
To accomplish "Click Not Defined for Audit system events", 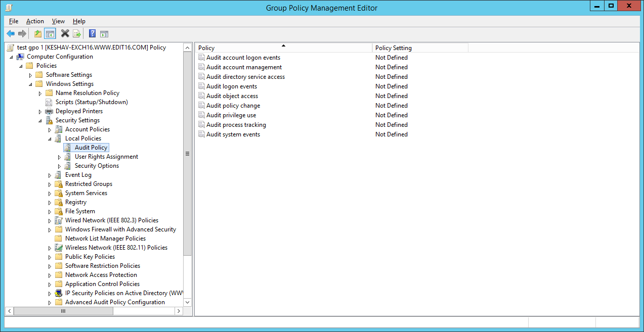I will click(x=392, y=134).
